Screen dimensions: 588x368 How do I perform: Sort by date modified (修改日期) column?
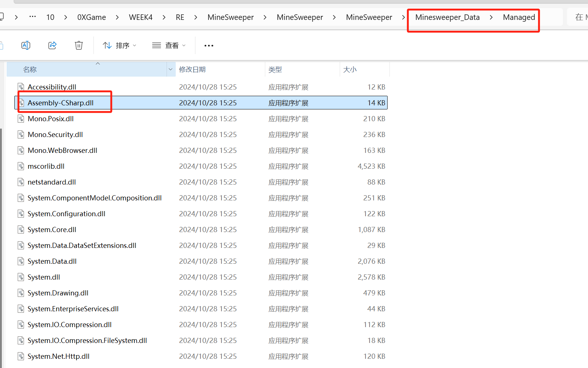[220, 69]
